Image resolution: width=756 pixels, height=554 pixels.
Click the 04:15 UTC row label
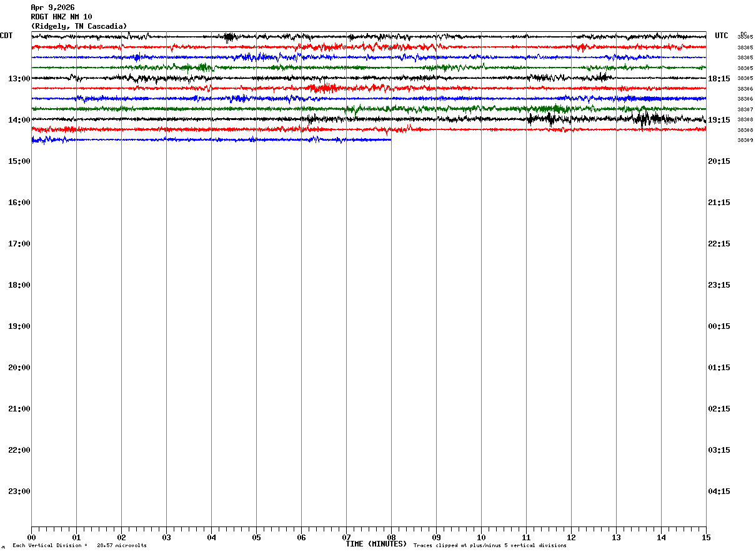tap(719, 491)
